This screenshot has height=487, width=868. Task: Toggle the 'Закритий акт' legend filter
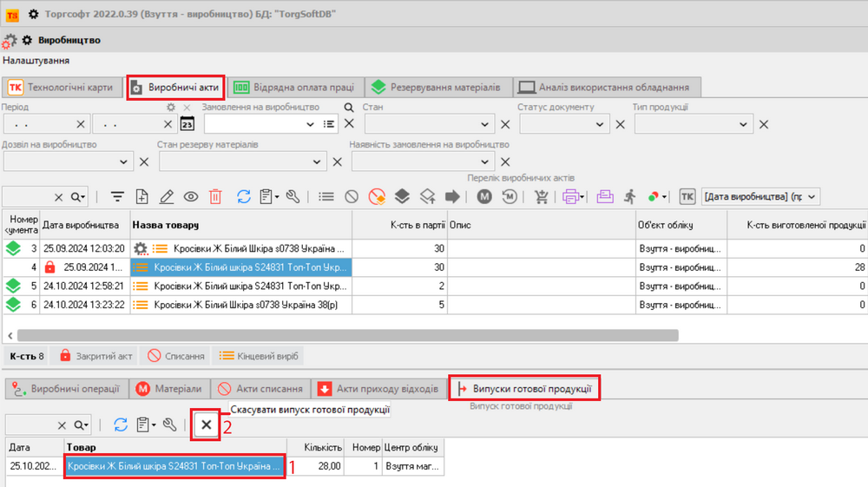point(95,356)
